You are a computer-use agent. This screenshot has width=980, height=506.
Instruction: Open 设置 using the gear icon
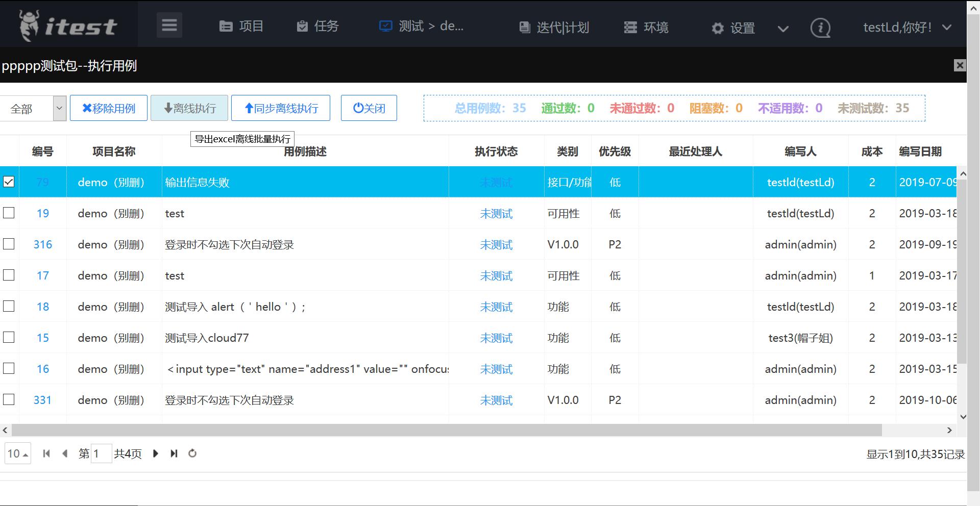[x=718, y=29]
